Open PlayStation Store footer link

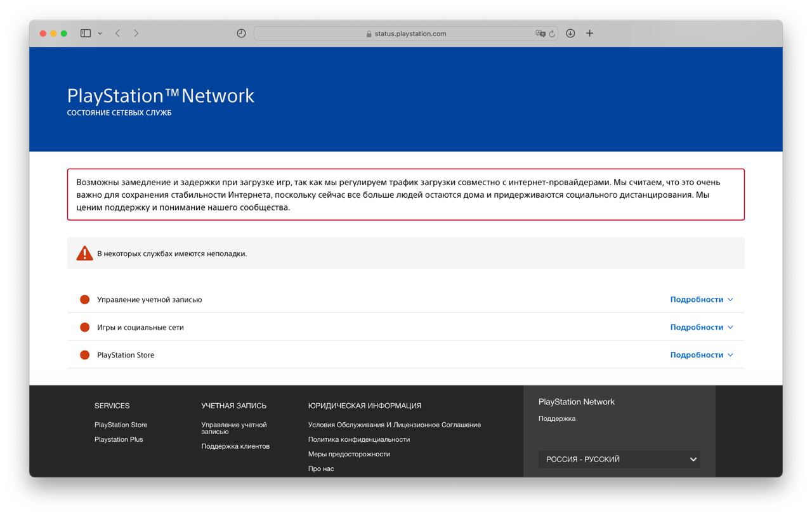pos(121,425)
